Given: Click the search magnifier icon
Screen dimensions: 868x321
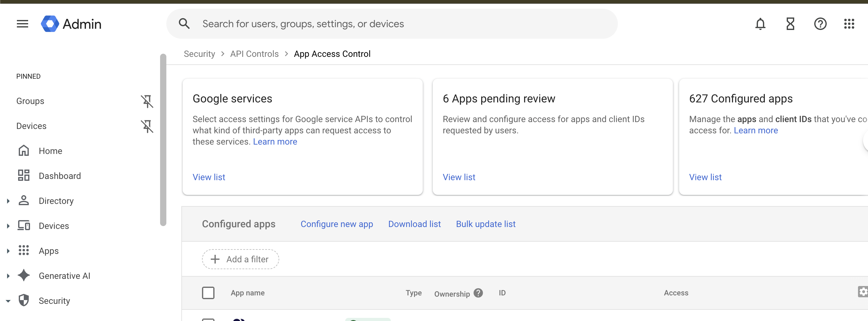Looking at the screenshot, I should pos(184,23).
